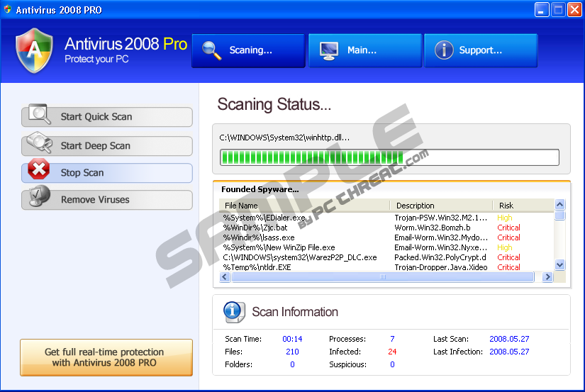Select the WarezP2P_DLC.exe row
Image resolution: width=585 pixels, height=392 pixels.
[386, 257]
